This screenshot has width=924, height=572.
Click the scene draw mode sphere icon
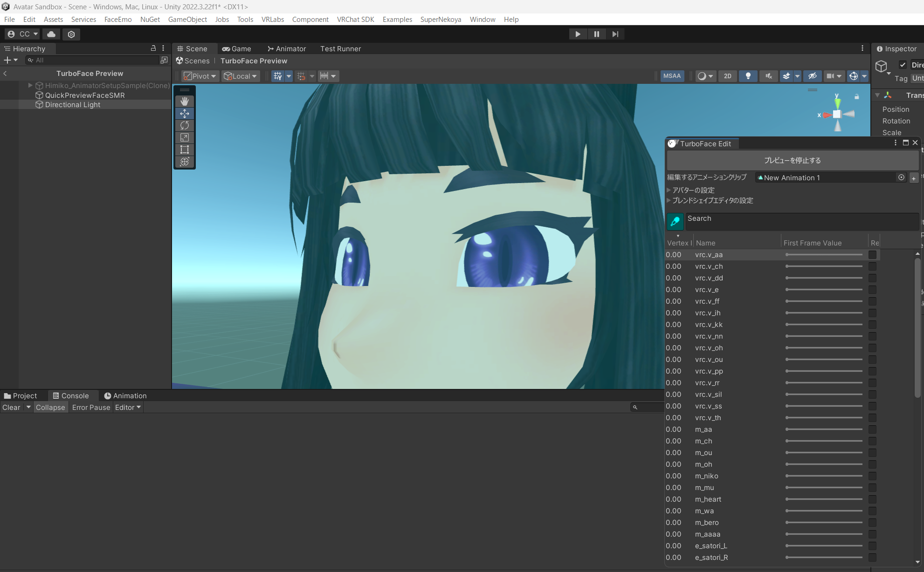(x=702, y=76)
